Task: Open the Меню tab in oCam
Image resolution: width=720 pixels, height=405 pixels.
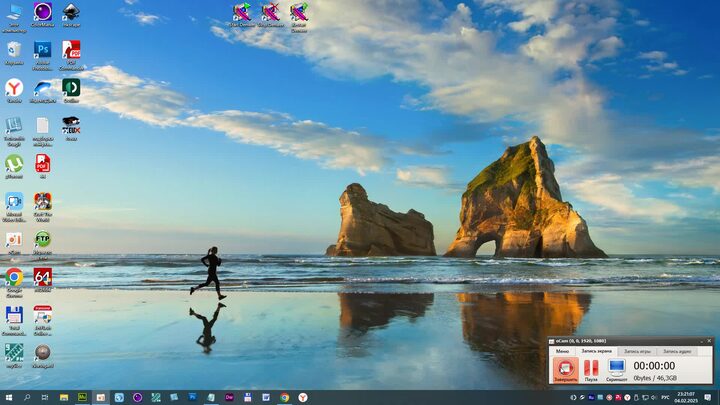Action: point(562,351)
